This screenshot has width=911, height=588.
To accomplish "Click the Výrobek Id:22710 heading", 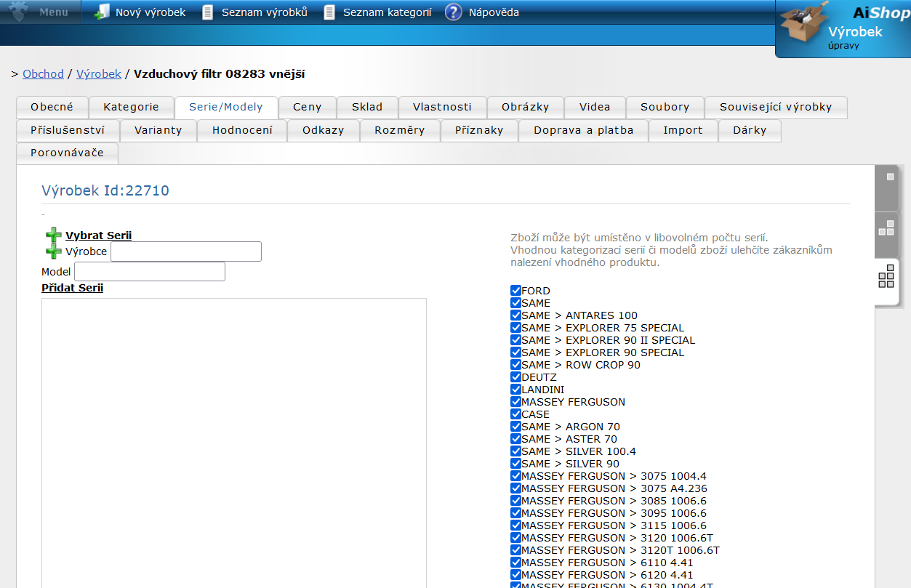I will coord(105,191).
